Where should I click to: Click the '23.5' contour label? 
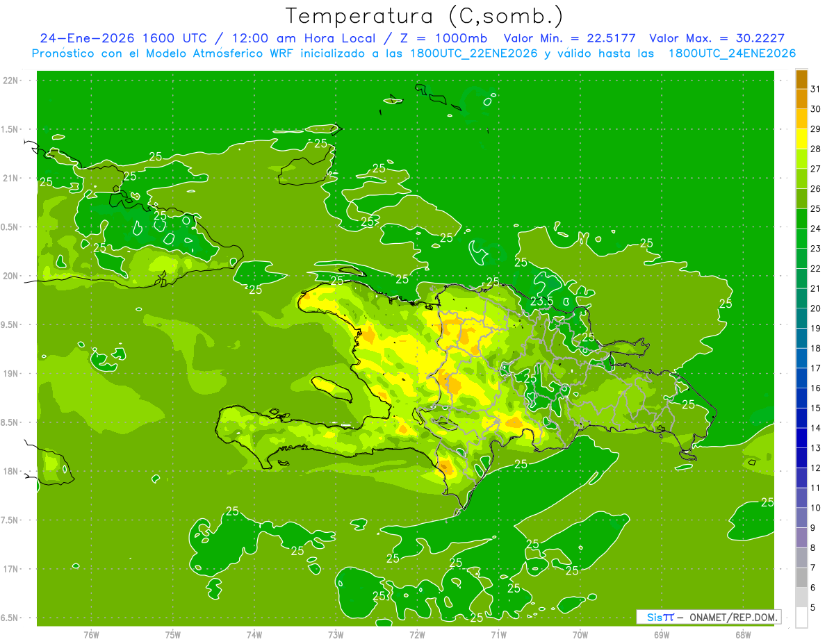click(541, 302)
